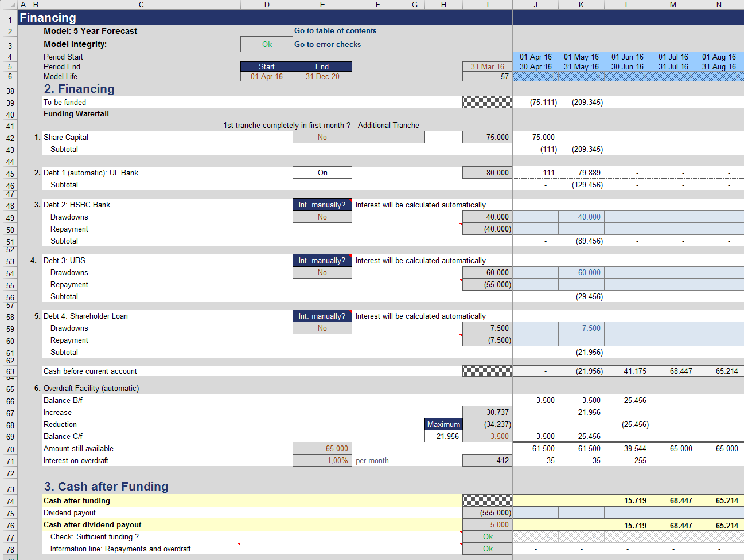Open the 'Go to table of contents' link
744x560 pixels.
click(x=335, y=31)
